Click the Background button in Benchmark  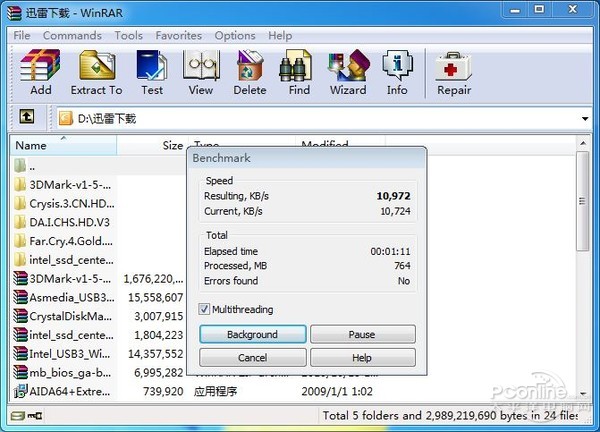[x=253, y=334]
